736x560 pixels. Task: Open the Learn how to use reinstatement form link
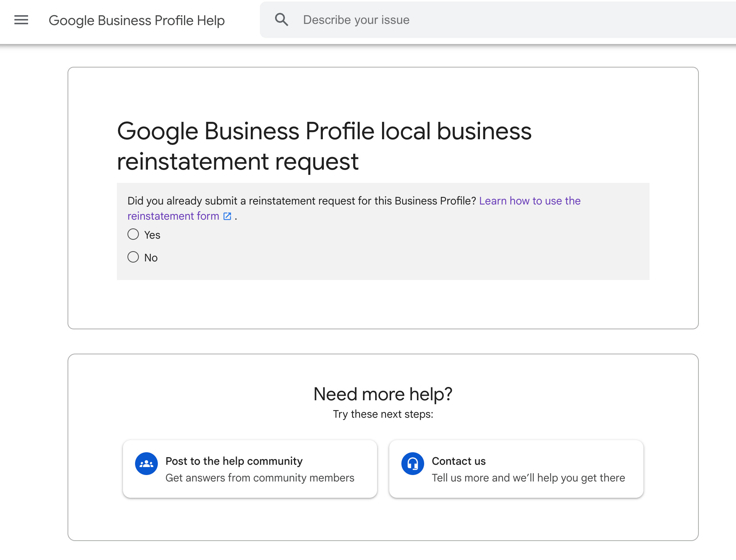point(530,201)
